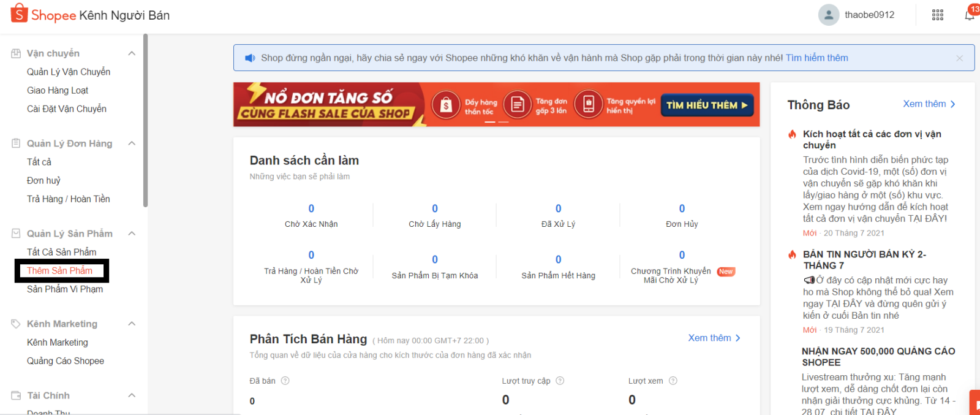This screenshot has width=980, height=415.
Task: Open the apps grid menu
Action: 937,15
